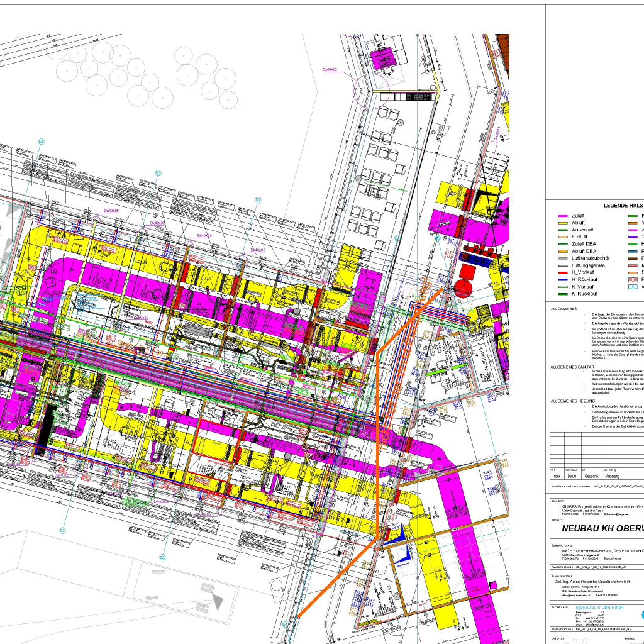Select the red H_Vorlauf legend line
Viewport: 644px width, 644px height.
point(563,272)
